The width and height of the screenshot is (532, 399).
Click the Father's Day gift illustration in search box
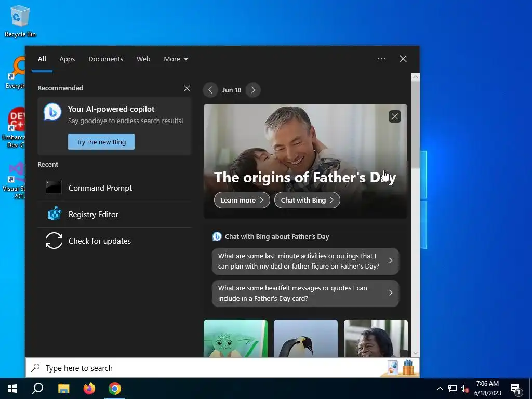pos(401,367)
